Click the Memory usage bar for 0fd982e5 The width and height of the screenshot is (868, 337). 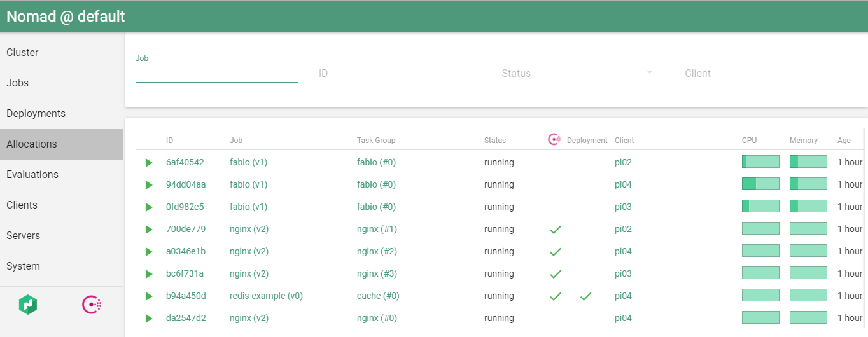(808, 207)
